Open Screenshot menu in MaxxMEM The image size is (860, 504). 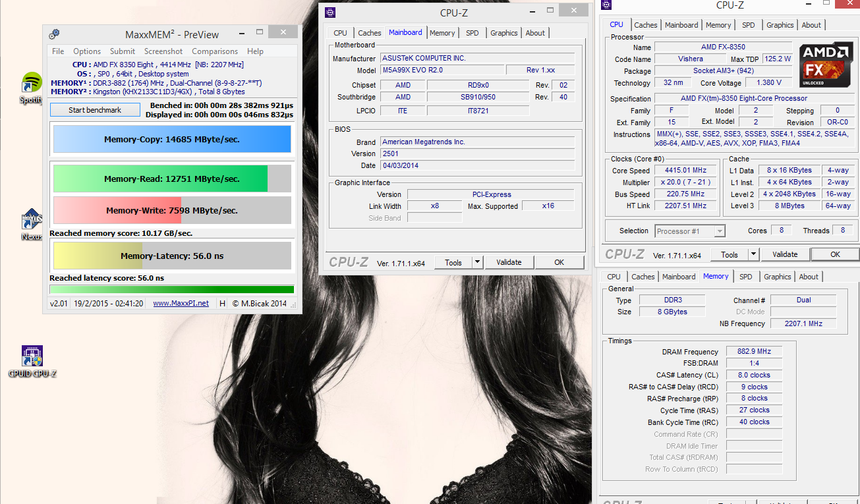click(x=163, y=51)
